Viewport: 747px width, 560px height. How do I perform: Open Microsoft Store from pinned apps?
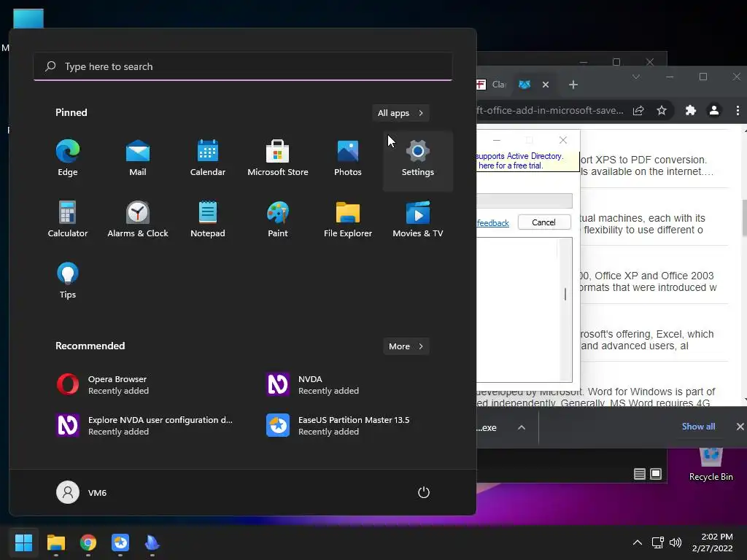[278, 159]
